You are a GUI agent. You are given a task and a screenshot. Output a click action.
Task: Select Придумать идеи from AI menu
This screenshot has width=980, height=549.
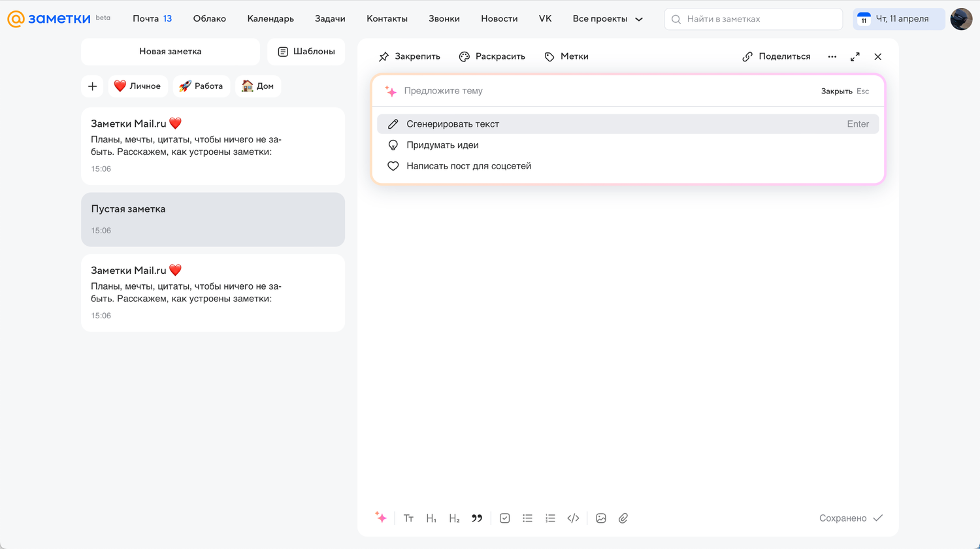pos(442,145)
